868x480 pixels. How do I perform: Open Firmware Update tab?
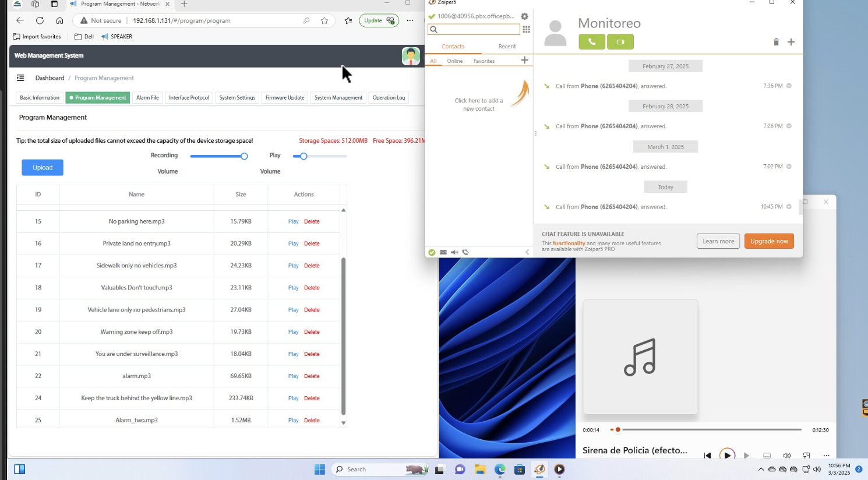[285, 98]
